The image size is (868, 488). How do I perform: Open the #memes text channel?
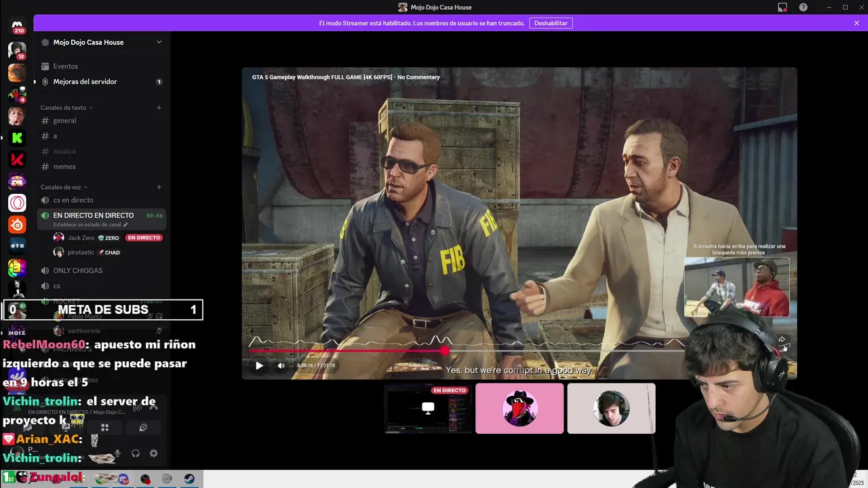click(102, 167)
